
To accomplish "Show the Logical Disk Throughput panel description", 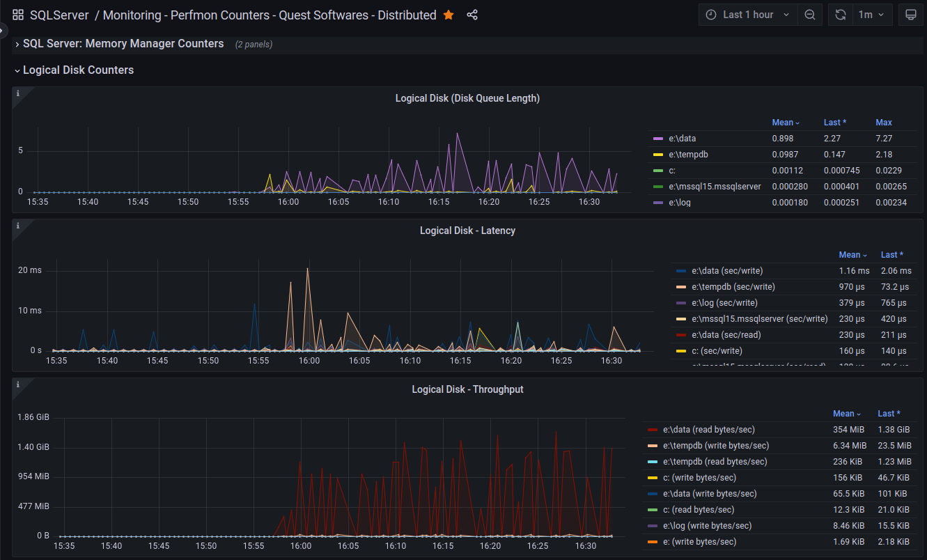I will coord(17,384).
